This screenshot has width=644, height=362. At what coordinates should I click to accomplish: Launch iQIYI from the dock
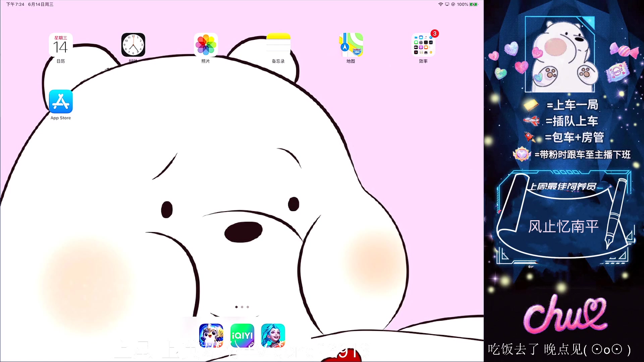pyautogui.click(x=242, y=335)
